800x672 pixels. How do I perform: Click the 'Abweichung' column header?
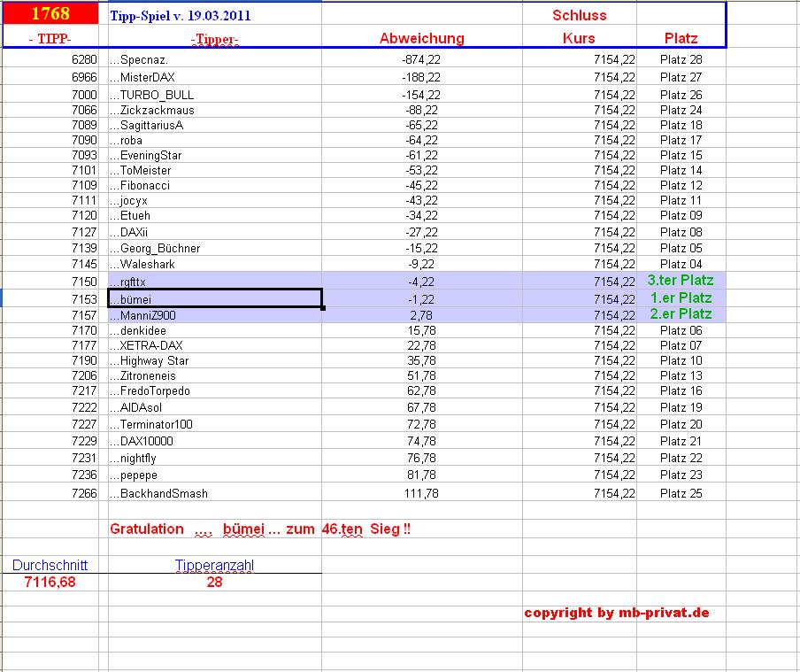422,38
